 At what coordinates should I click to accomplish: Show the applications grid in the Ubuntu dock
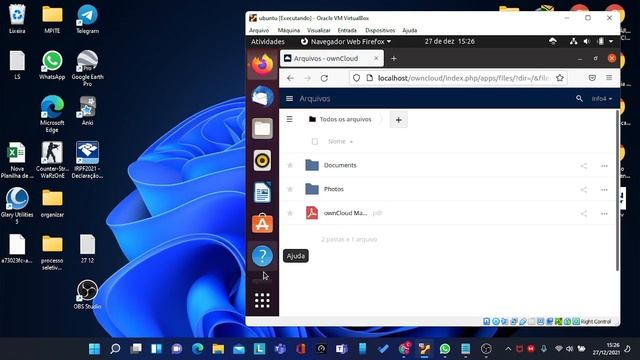click(x=262, y=301)
